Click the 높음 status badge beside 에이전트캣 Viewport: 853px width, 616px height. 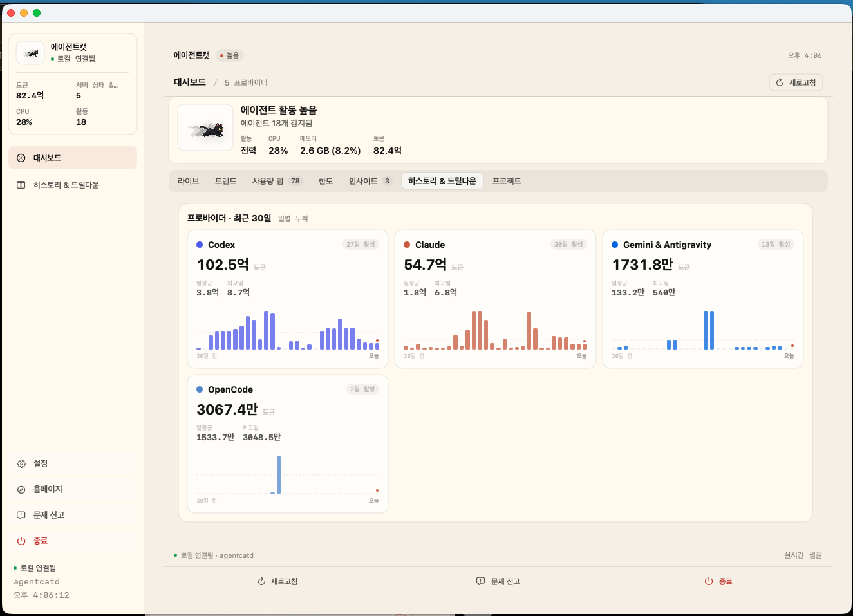pyautogui.click(x=230, y=55)
